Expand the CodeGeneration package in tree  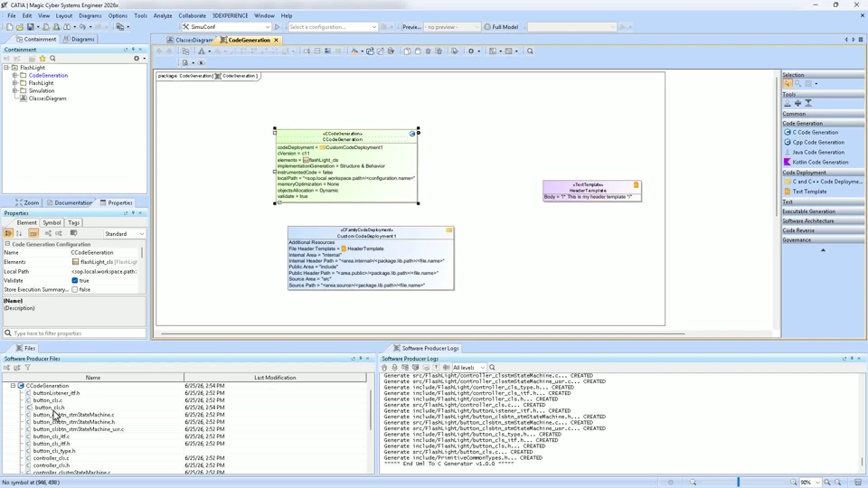pyautogui.click(x=15, y=75)
